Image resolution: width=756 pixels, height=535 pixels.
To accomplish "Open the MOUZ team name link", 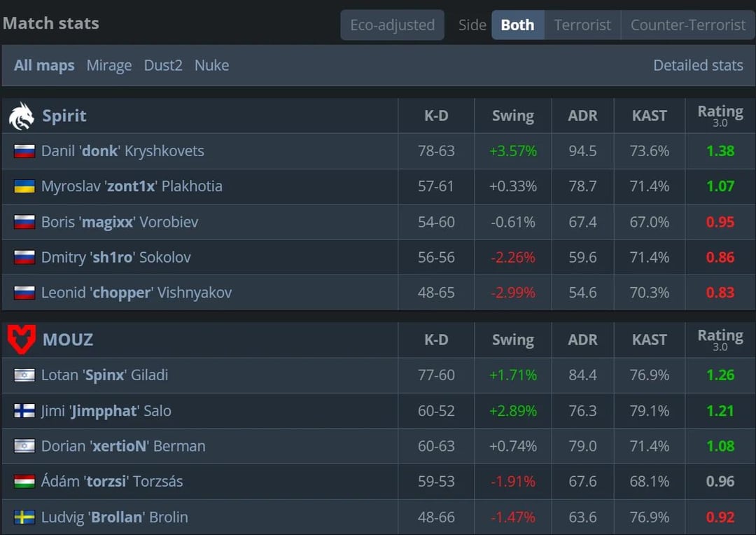I will (x=67, y=340).
